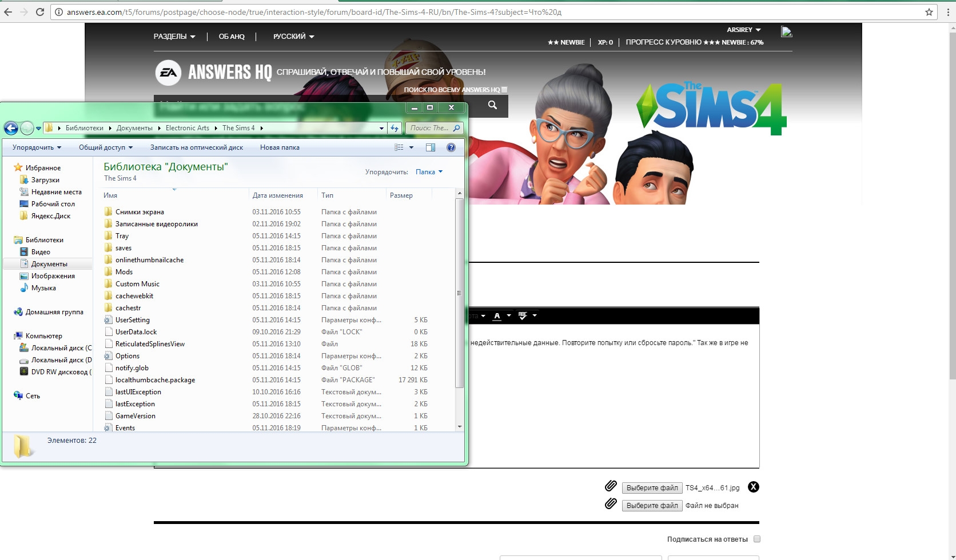Bookmark page with star icon
Viewport: 956px width, 560px height.
(x=929, y=12)
